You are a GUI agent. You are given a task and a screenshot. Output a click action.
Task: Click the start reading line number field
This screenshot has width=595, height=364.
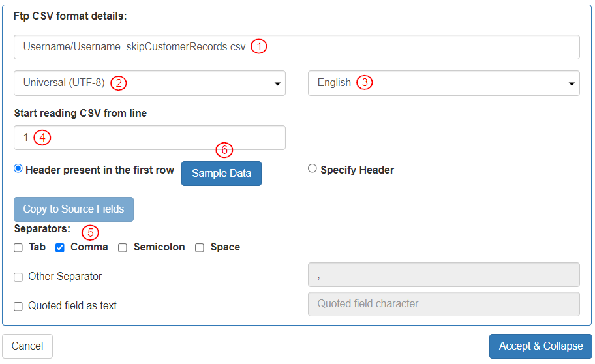[149, 138]
